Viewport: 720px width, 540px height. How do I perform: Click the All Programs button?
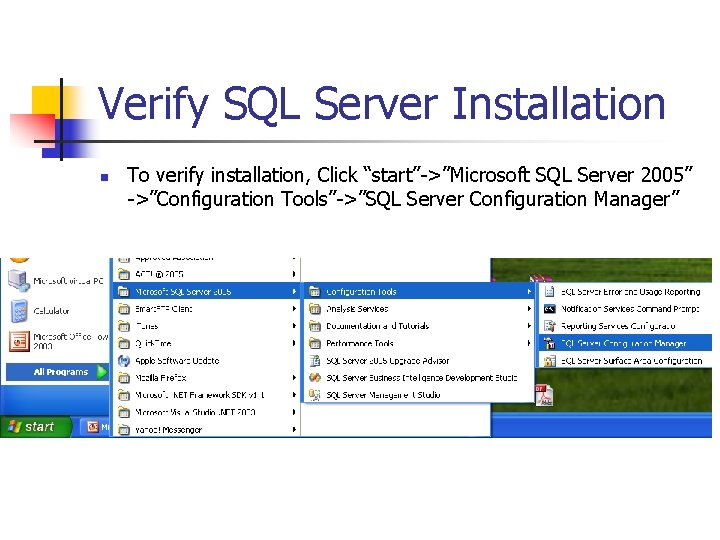pos(57,372)
